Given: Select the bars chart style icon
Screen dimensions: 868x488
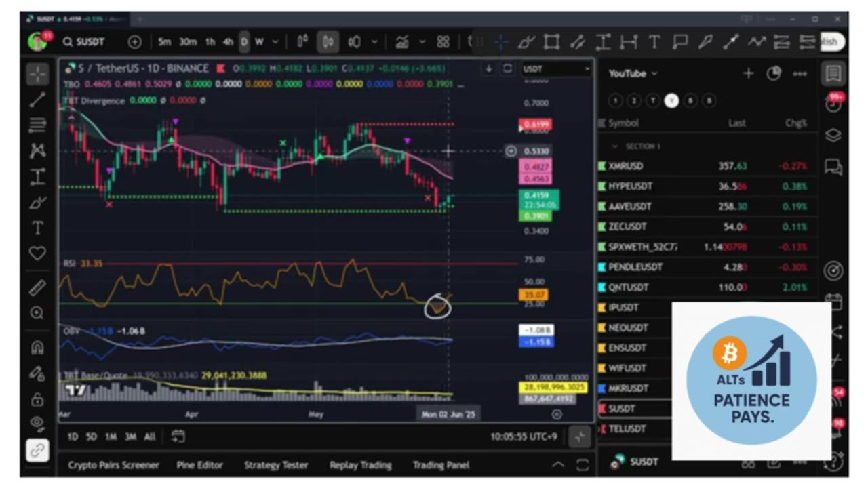Looking at the screenshot, I should click(303, 42).
